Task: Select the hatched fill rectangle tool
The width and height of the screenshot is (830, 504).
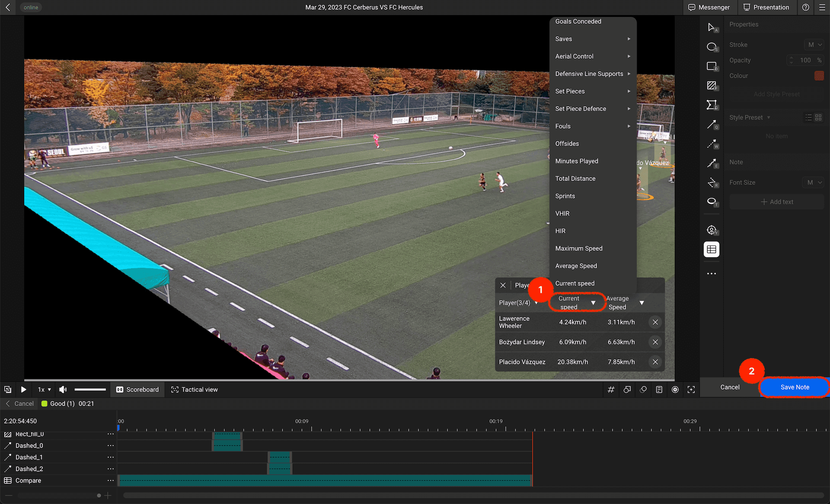Action: (711, 86)
